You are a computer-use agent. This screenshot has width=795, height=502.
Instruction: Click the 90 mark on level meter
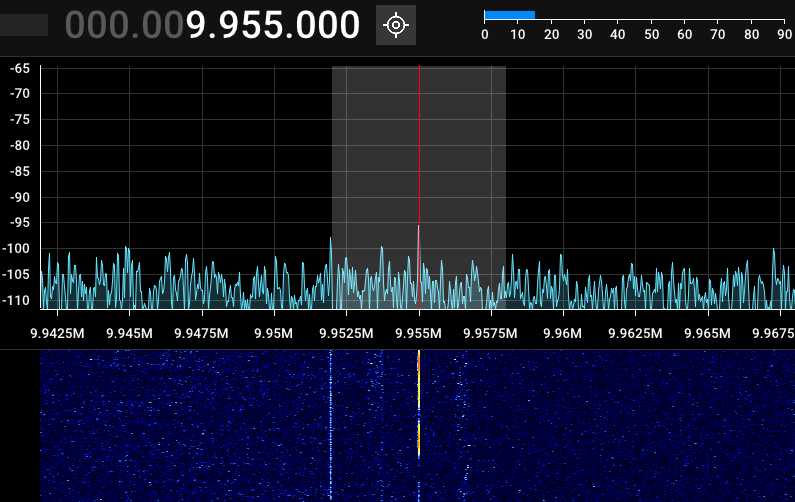(x=784, y=34)
